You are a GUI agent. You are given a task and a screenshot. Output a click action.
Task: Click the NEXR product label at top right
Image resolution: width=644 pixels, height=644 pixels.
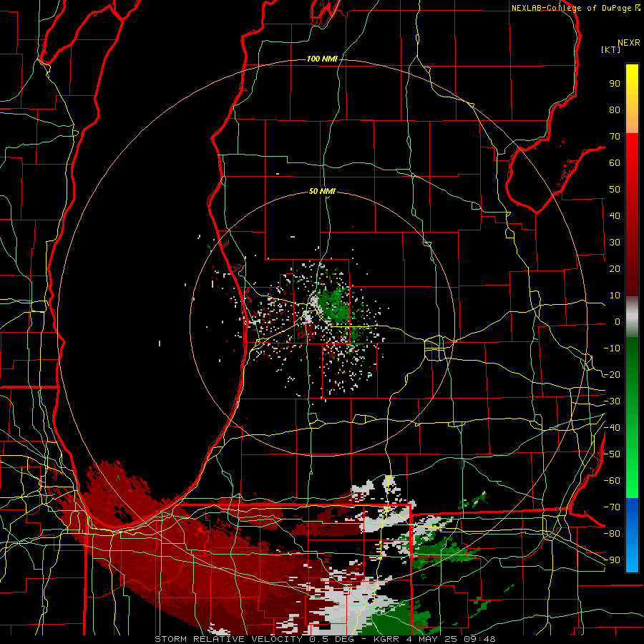[629, 43]
